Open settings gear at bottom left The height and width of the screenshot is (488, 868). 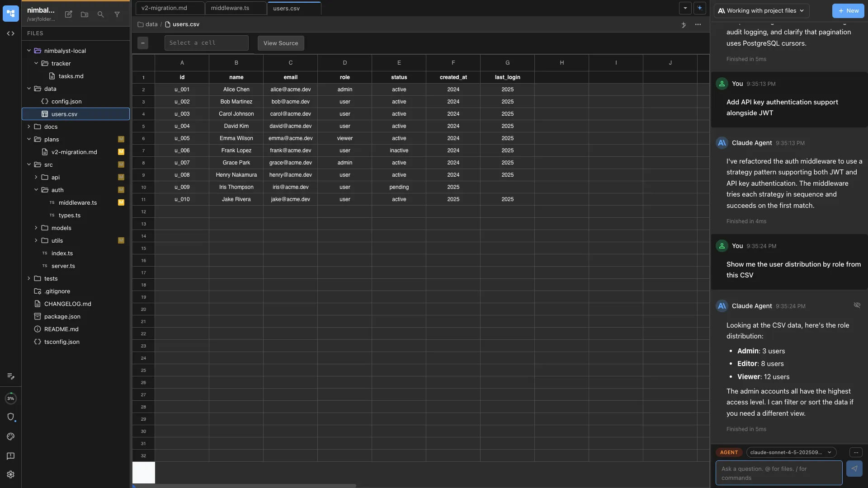10,474
